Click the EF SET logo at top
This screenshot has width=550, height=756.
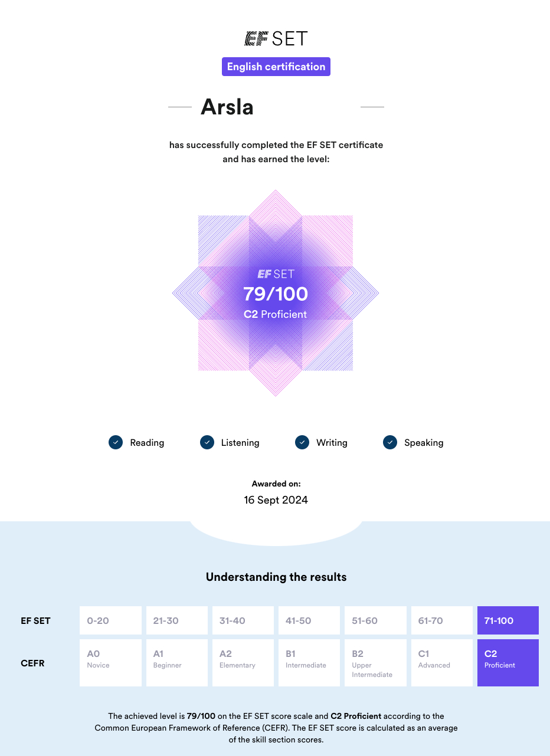tap(276, 39)
